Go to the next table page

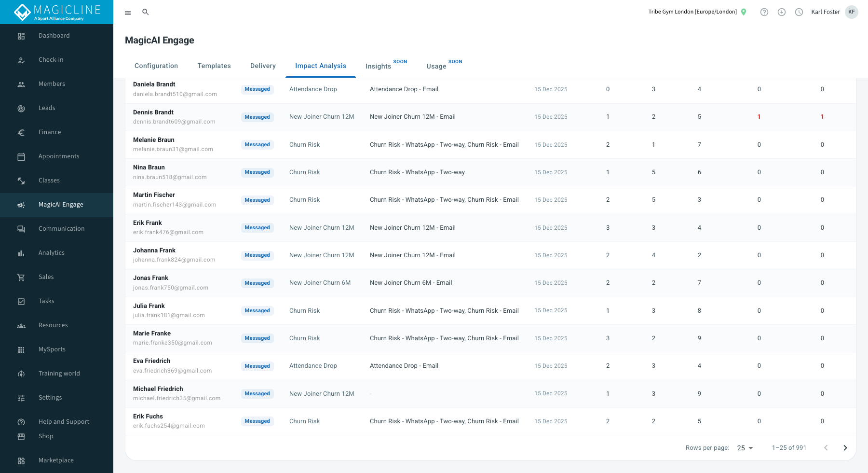845,448
